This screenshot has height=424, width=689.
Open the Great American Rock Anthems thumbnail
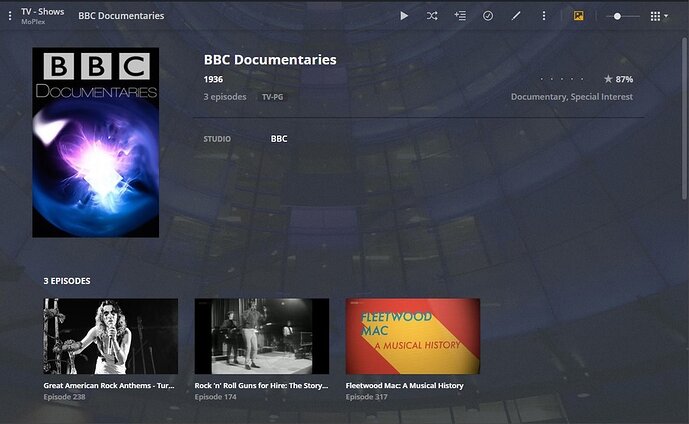(111, 336)
